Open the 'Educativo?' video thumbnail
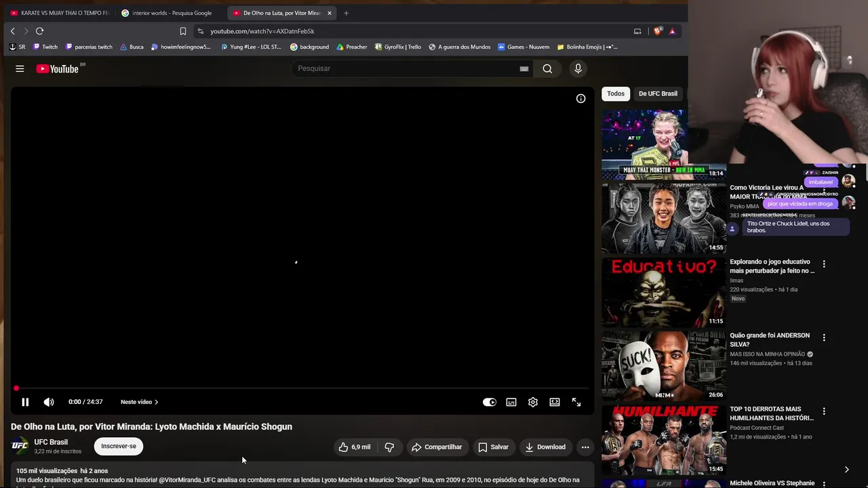This screenshot has width=868, height=488. tap(664, 291)
